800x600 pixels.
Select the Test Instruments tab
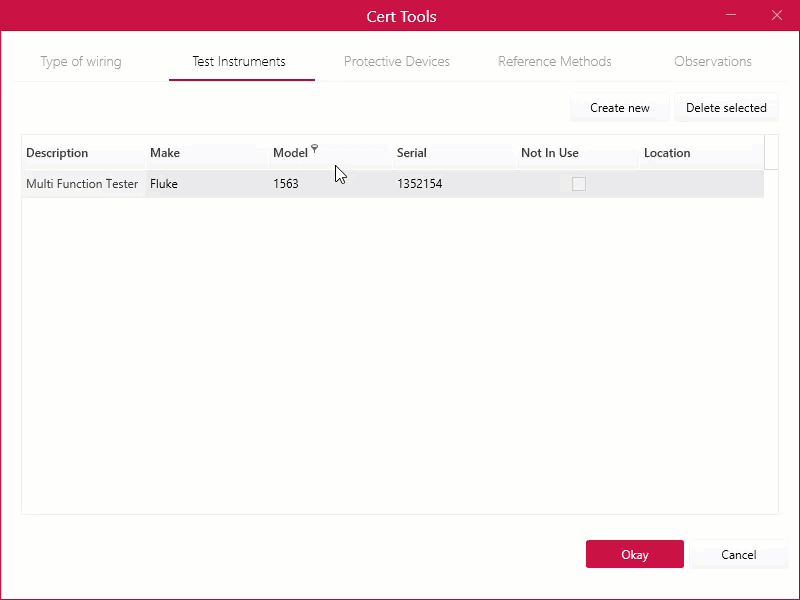241,61
